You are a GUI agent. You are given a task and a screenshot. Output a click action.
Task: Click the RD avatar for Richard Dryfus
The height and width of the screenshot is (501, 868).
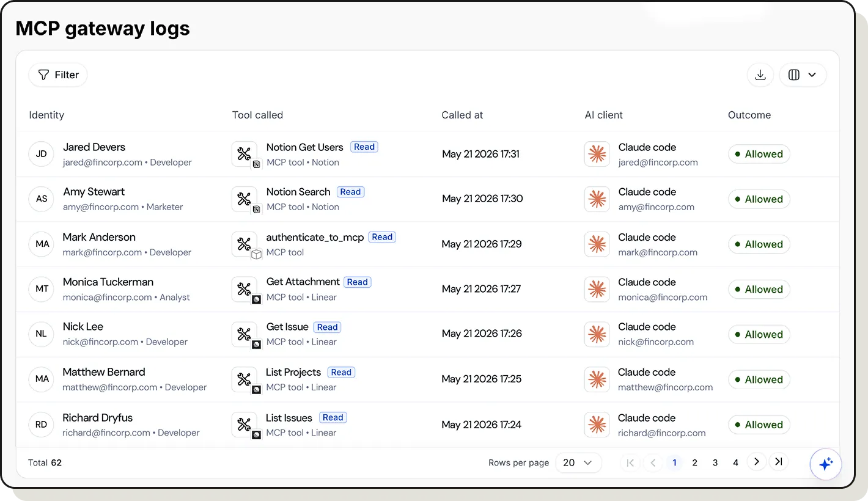[42, 424]
